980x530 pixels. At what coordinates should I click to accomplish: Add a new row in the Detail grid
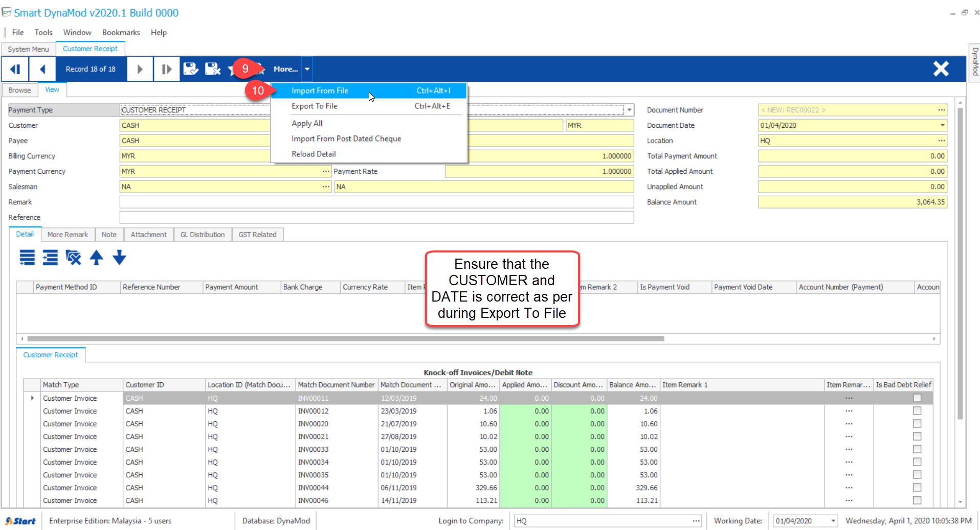pyautogui.click(x=27, y=258)
